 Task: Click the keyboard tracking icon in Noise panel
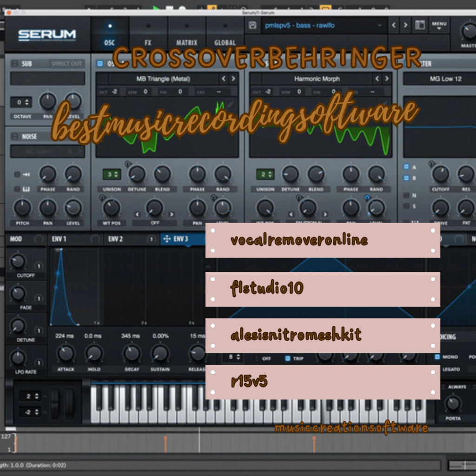[x=26, y=189]
